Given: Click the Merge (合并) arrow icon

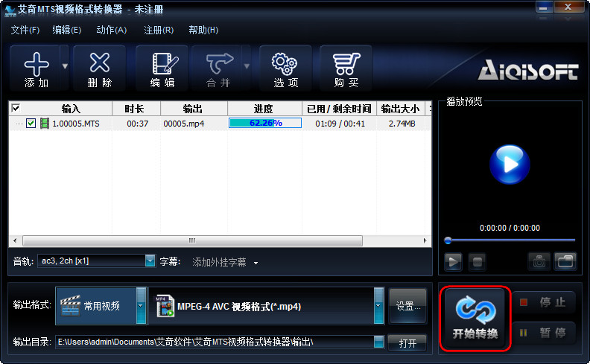Looking at the screenshot, I should pyautogui.click(x=220, y=63).
